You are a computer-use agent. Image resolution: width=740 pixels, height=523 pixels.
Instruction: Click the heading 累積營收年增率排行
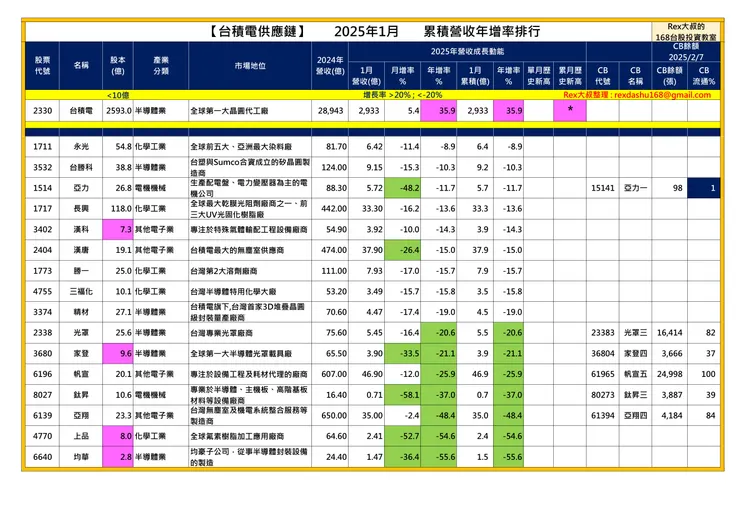point(481,32)
